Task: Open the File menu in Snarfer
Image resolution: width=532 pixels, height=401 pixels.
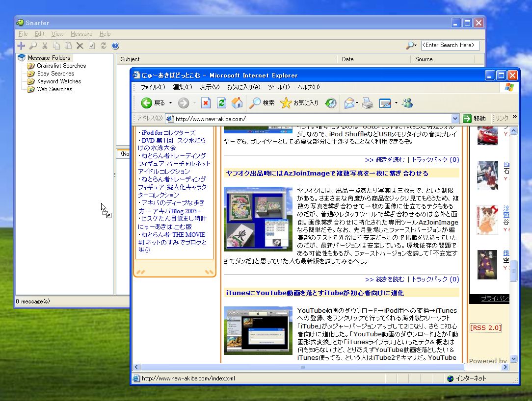Action: click(x=23, y=34)
